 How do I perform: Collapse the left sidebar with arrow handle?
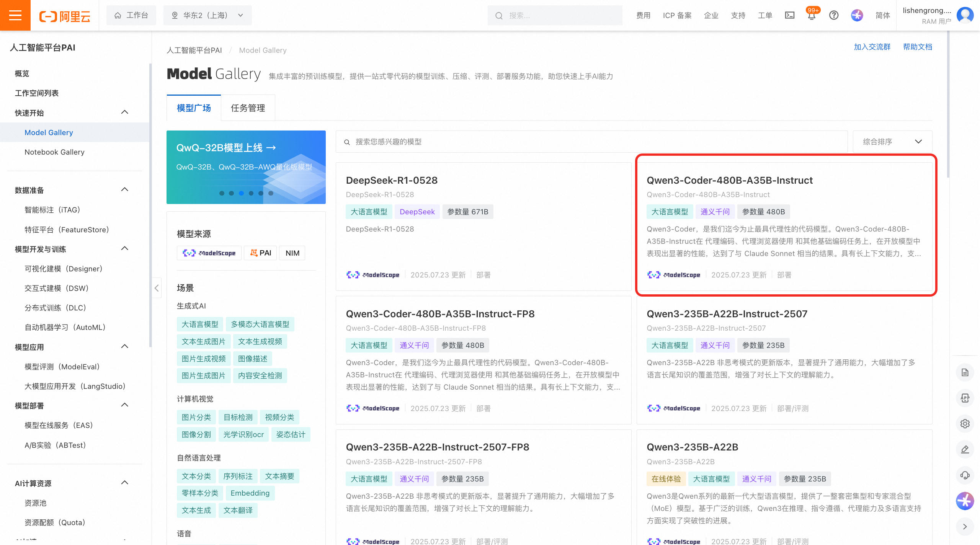(x=157, y=288)
